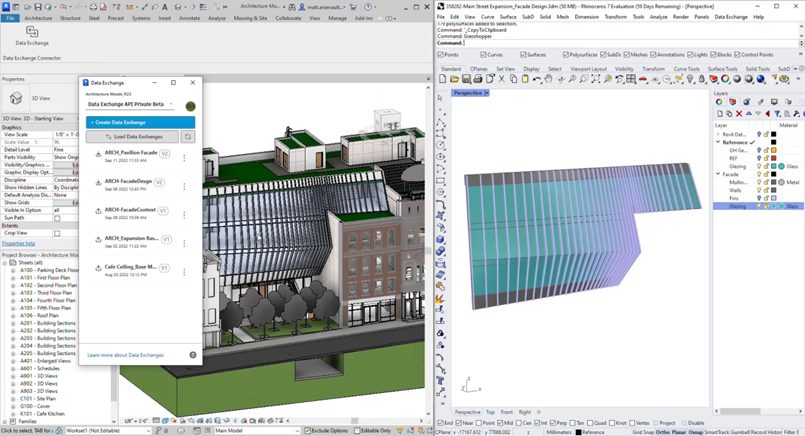The width and height of the screenshot is (805, 436).
Task: Toggle the Near osnap checkbox in Rhino
Action: (459, 423)
